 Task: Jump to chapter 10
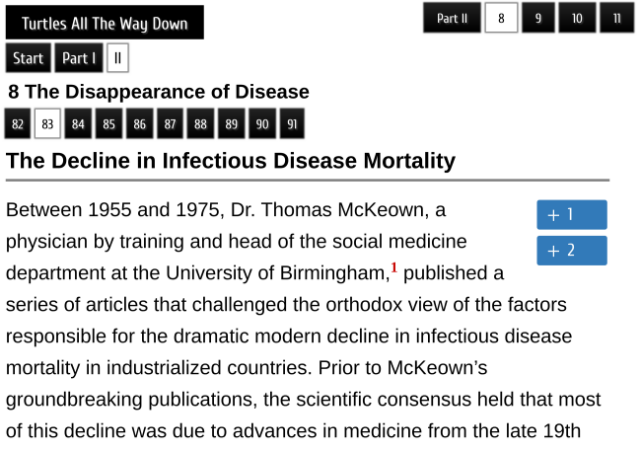tap(577, 18)
